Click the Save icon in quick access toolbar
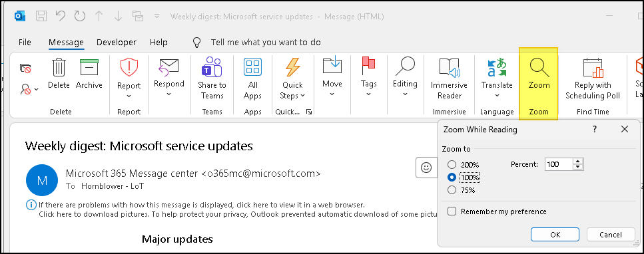This screenshot has width=644, height=254. tap(41, 17)
